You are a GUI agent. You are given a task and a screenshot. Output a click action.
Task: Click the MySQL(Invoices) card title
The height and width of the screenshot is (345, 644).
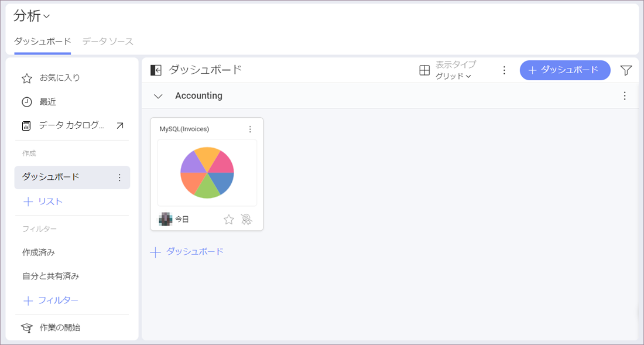(x=184, y=129)
